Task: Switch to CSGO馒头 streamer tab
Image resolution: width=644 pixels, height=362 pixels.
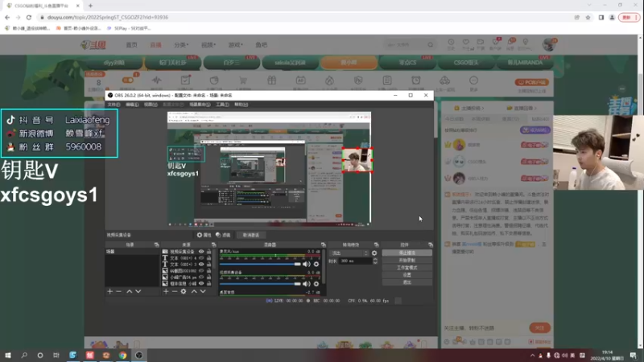Action: [466, 63]
